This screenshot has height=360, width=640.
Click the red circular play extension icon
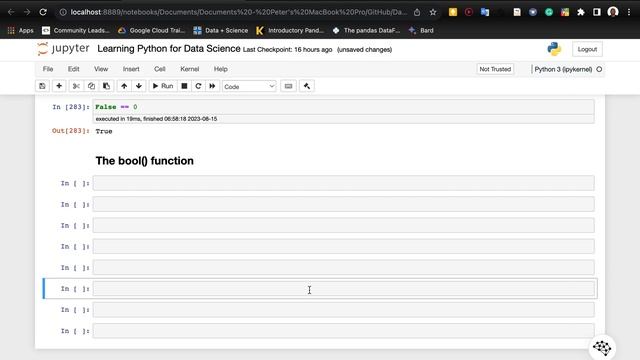[x=469, y=12]
